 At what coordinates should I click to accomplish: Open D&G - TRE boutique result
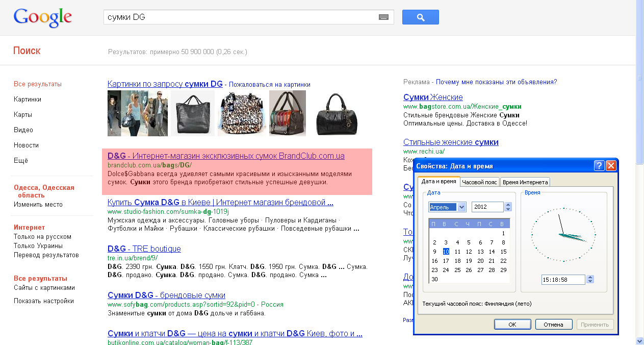point(144,249)
